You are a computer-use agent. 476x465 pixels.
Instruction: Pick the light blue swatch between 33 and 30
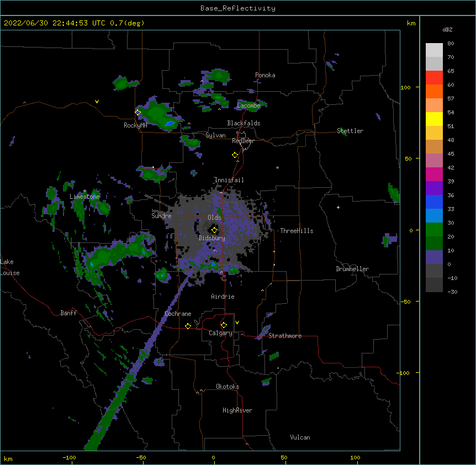(x=434, y=216)
